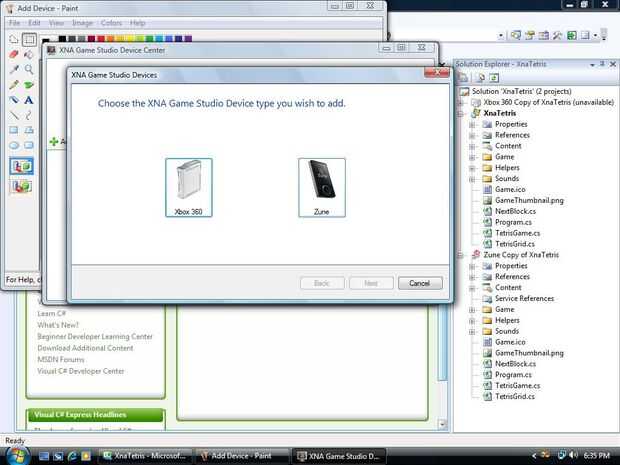
Task: Open Paint's Image menu
Action: pos(82,23)
